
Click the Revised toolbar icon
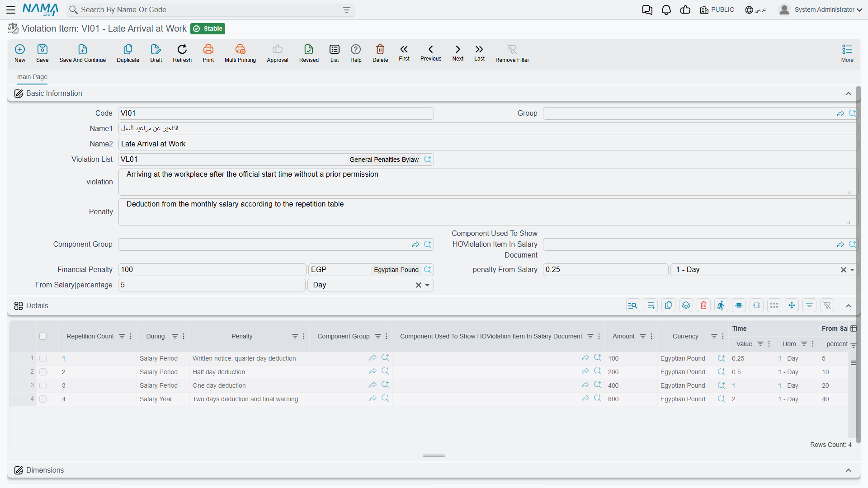(309, 53)
